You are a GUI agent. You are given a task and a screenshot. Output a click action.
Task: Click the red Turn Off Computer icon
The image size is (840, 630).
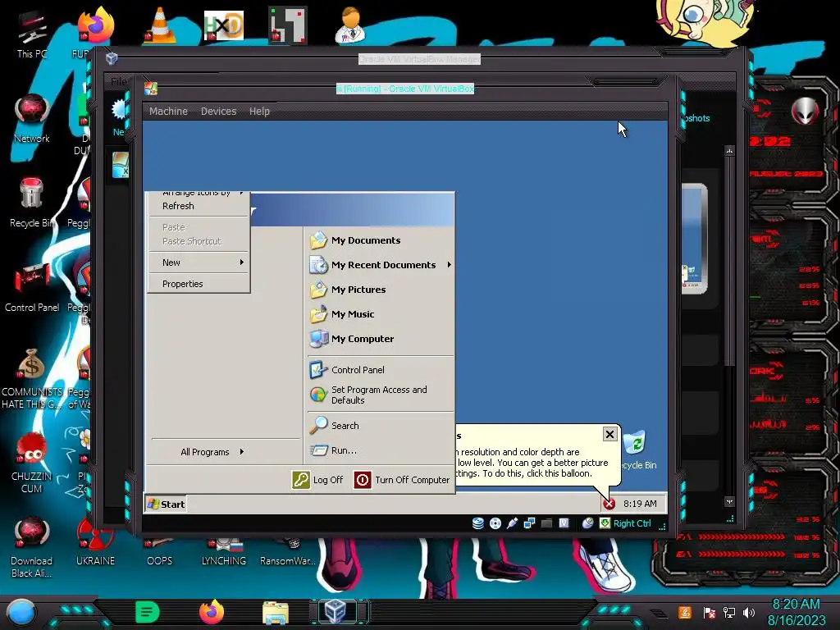(x=362, y=480)
